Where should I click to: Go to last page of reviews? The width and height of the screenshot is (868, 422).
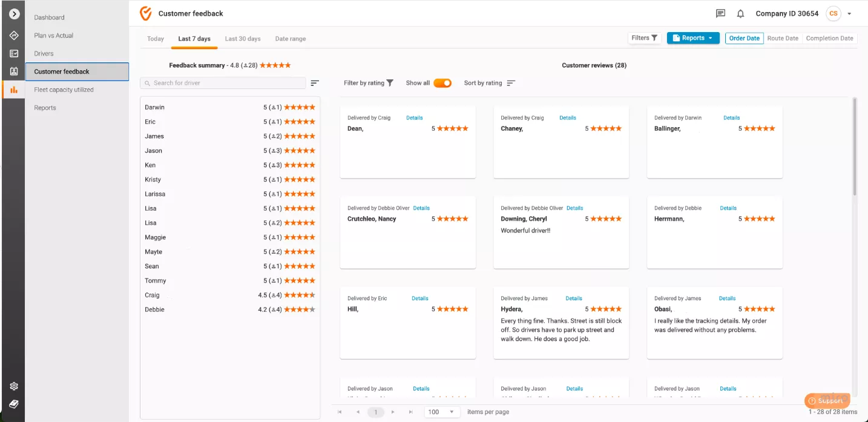[x=411, y=412]
